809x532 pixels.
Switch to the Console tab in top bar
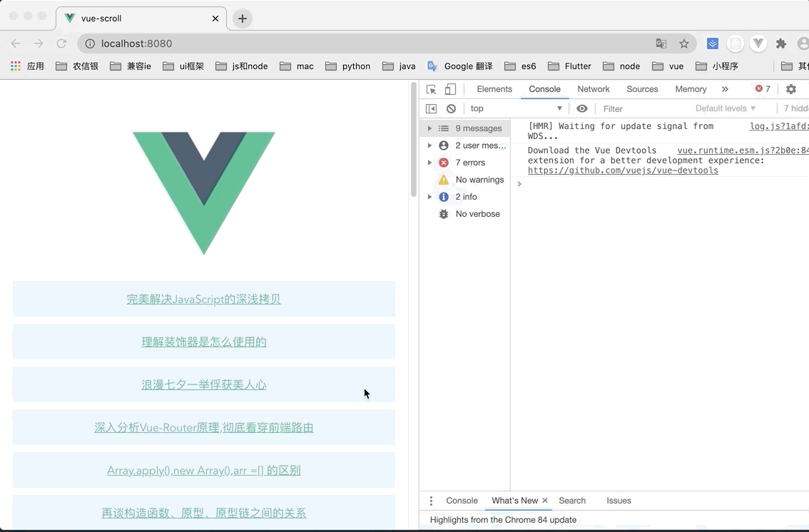pyautogui.click(x=544, y=89)
